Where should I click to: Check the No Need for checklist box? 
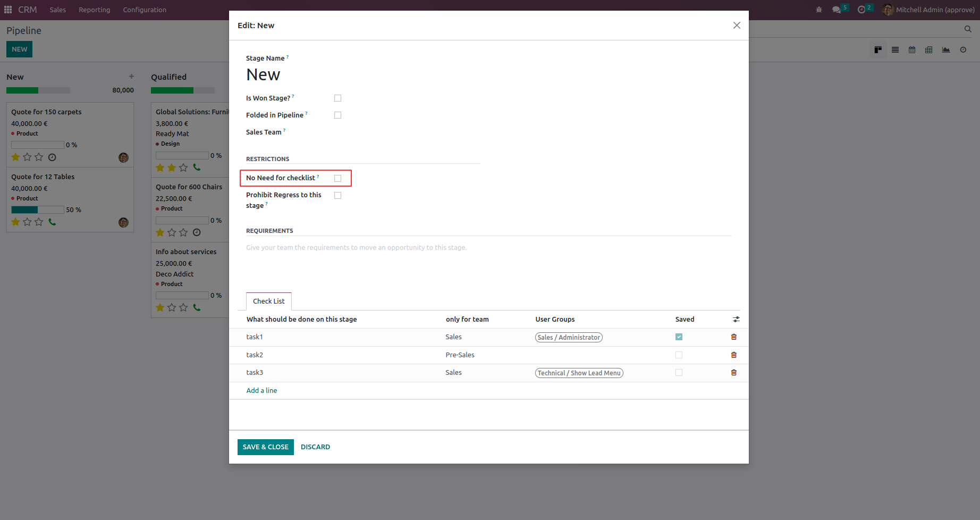pos(337,179)
